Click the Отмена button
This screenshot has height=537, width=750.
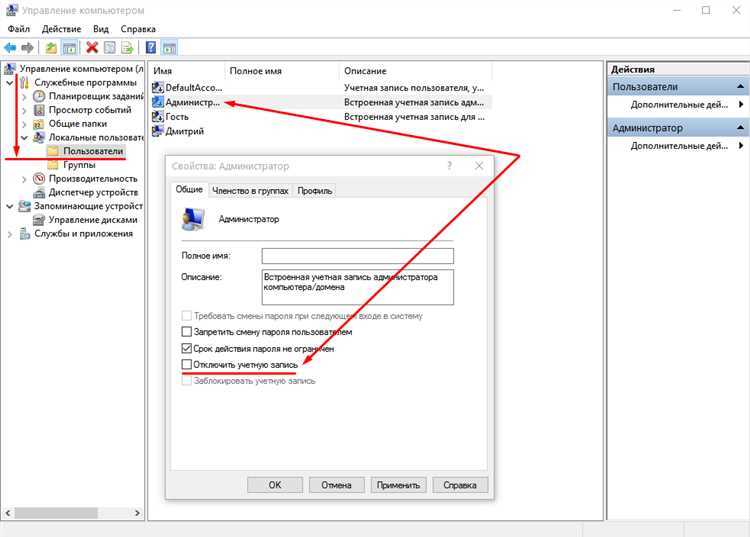pyautogui.click(x=336, y=485)
